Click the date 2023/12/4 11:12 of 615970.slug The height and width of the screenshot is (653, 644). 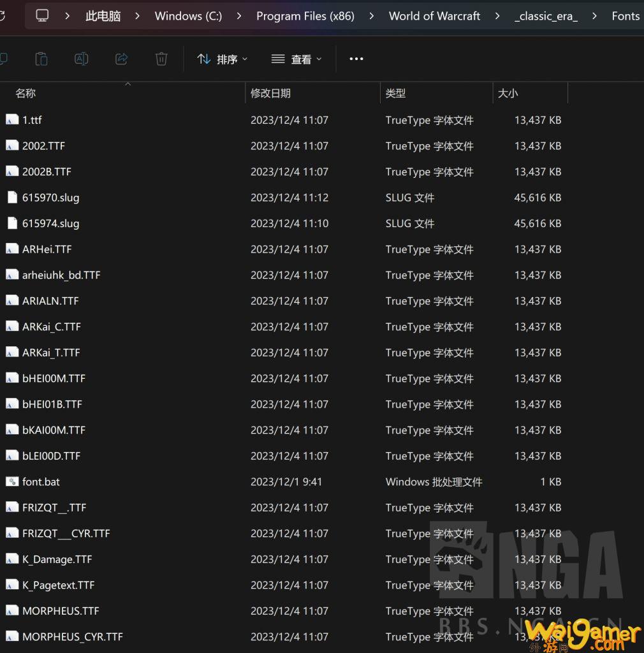pyautogui.click(x=289, y=198)
